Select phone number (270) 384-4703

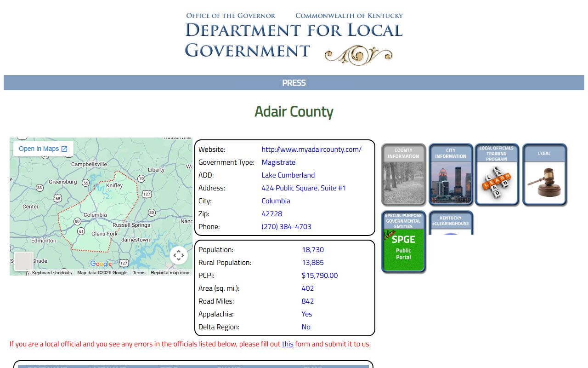[x=287, y=227]
